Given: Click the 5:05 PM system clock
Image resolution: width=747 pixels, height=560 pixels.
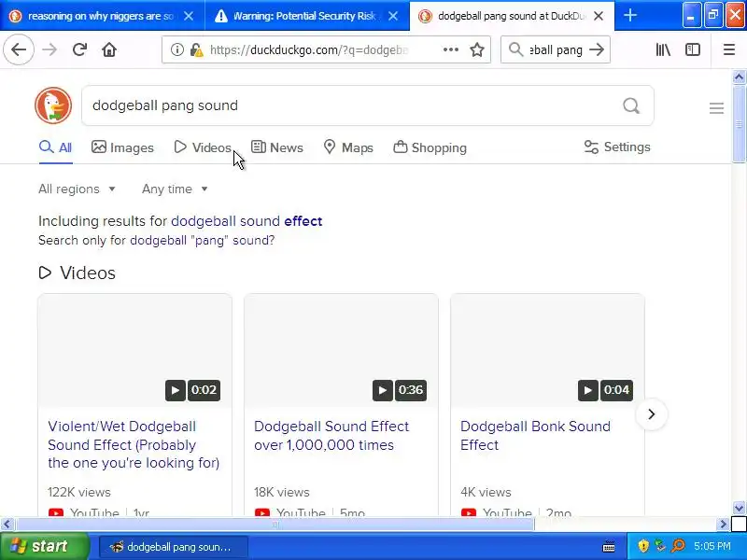Looking at the screenshot, I should click(712, 546).
